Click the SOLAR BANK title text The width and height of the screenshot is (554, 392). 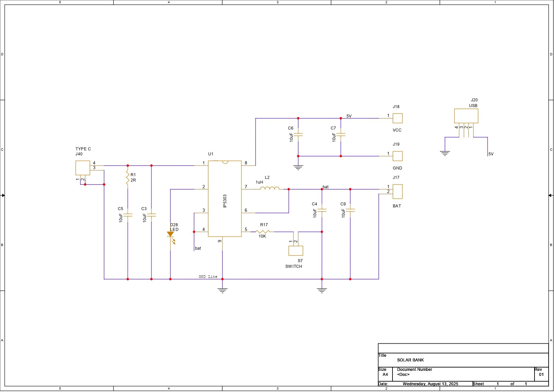pos(410,360)
